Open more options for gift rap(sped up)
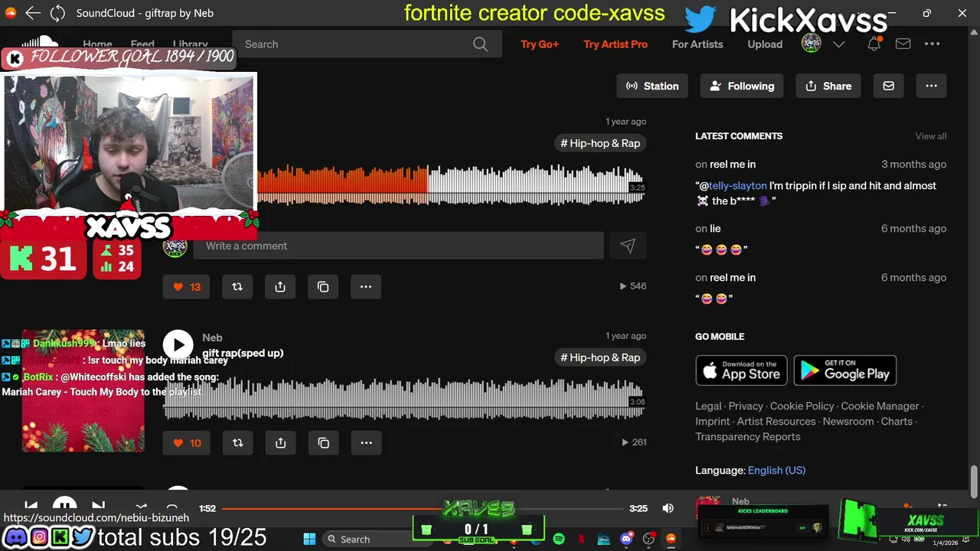This screenshot has height=551, width=980. (366, 443)
